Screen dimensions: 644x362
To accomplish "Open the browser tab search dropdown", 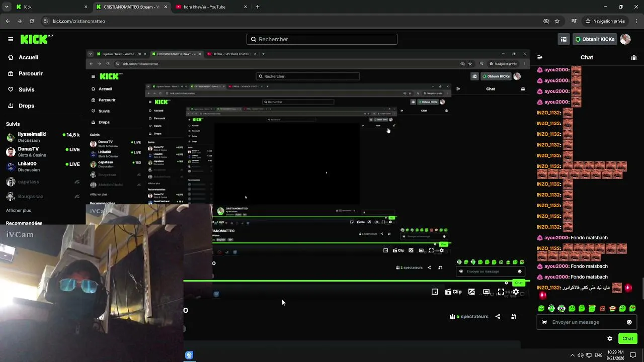I will pos(7,7).
